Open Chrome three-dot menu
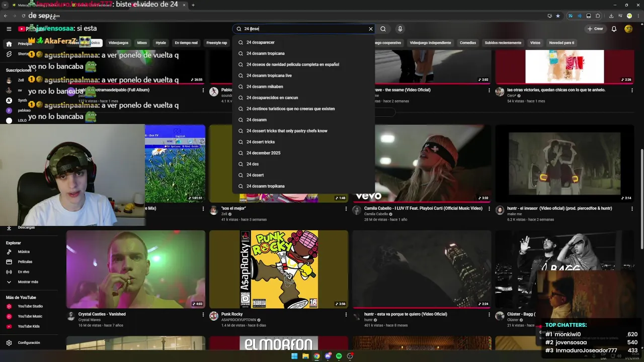The width and height of the screenshot is (644, 362). tap(638, 16)
